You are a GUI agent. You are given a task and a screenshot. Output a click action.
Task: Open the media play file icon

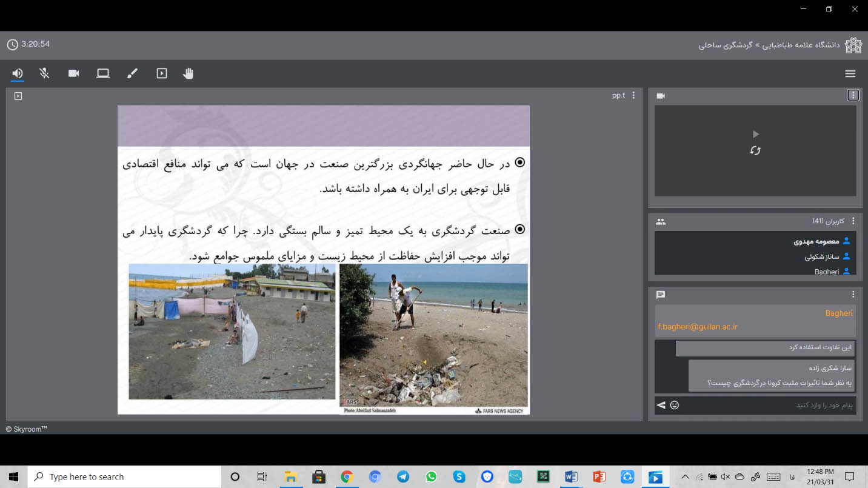pos(162,73)
